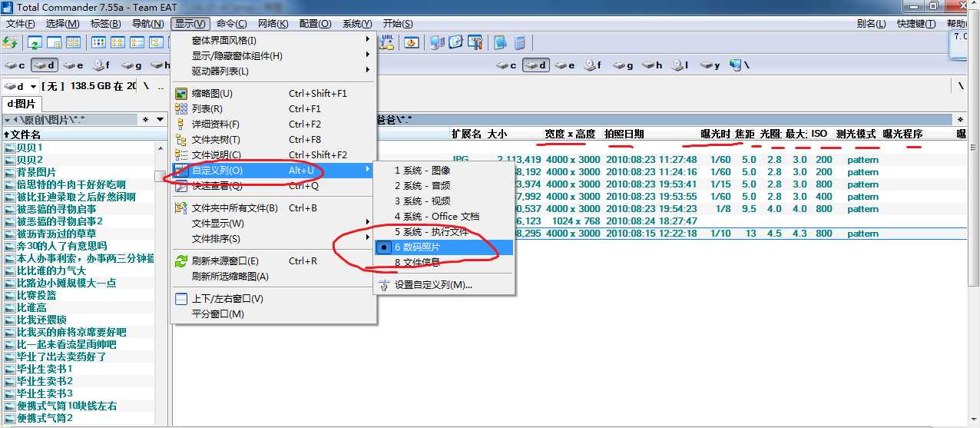980x428 pixels.
Task: Select 2 系统 - 音频 column set
Action: [443, 186]
